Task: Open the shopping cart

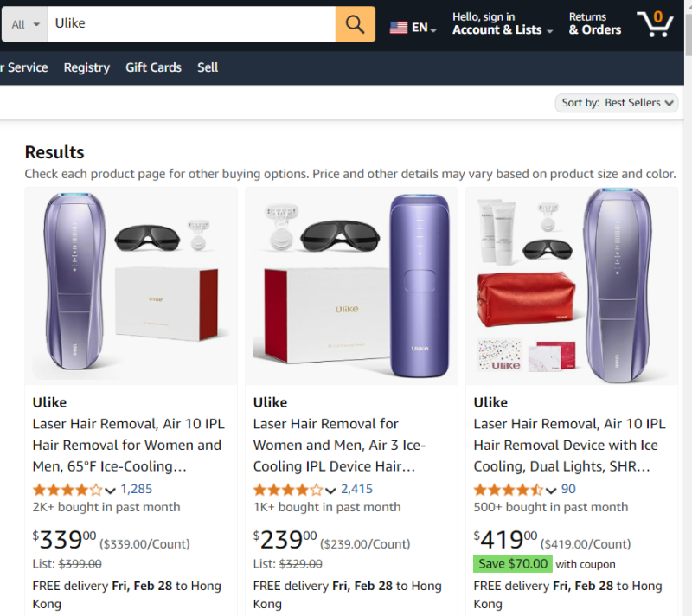Action: [655, 24]
